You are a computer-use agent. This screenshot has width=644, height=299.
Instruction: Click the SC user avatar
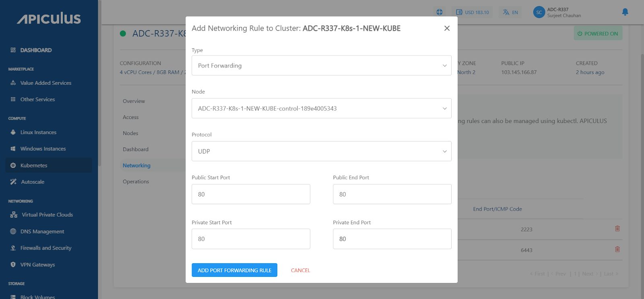point(539,12)
